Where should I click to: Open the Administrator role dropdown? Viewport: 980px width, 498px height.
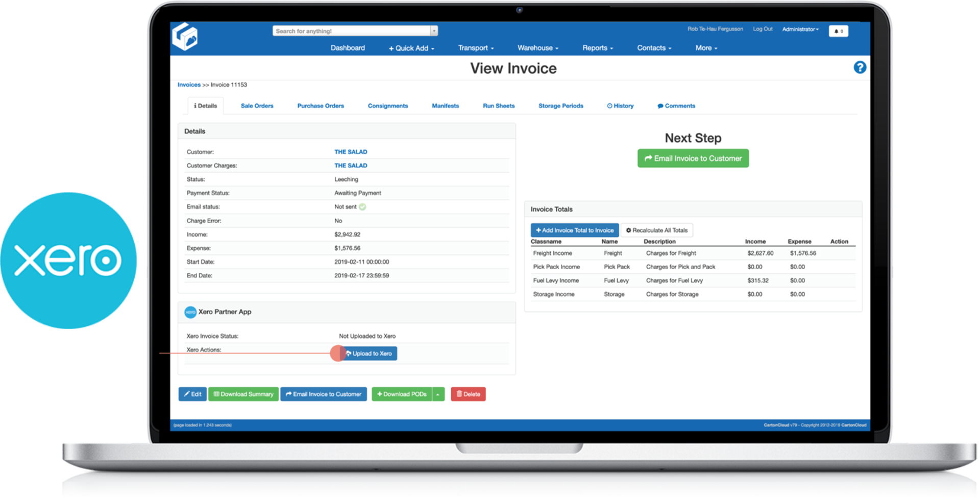800,29
